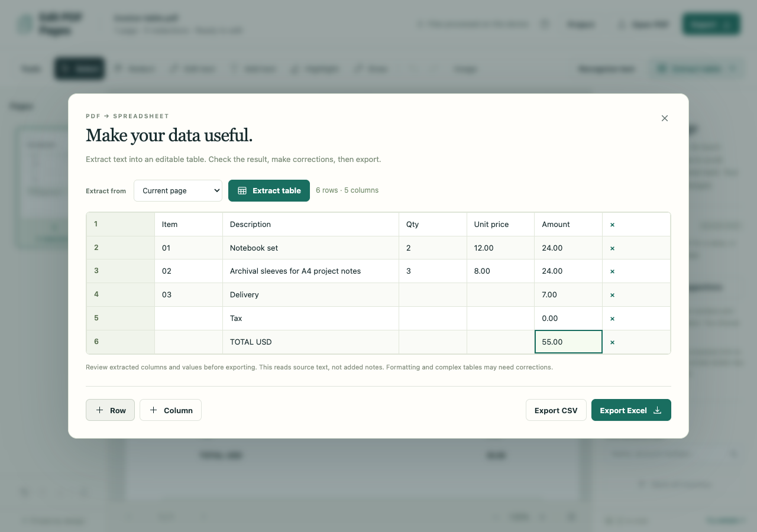Click the TOTAL USD cell

coord(310,342)
